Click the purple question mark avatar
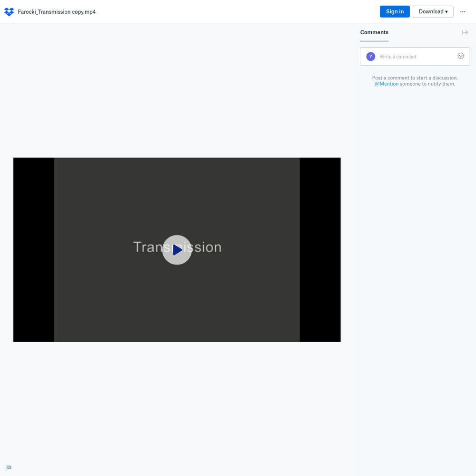This screenshot has height=476, width=476. pyautogui.click(x=371, y=57)
